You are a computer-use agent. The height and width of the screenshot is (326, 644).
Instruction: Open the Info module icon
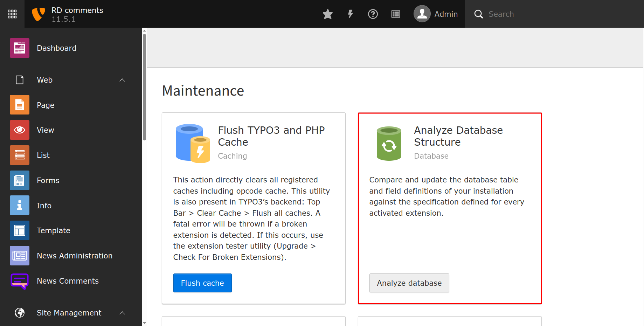[x=19, y=205]
